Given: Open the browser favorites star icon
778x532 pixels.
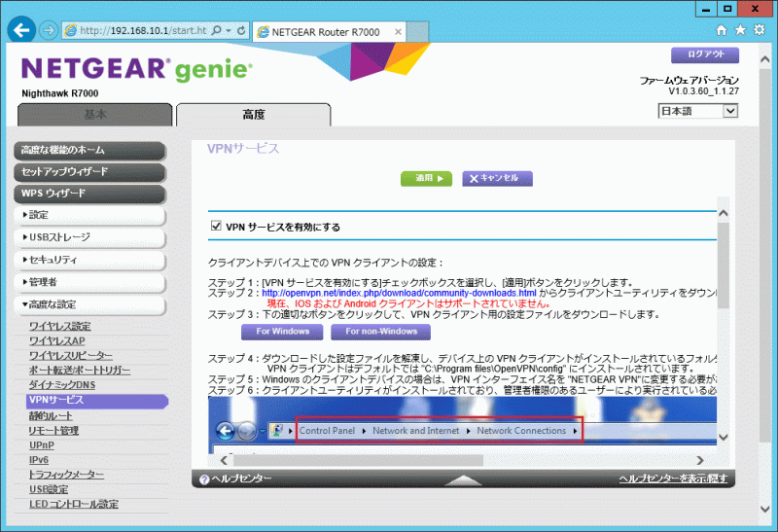Looking at the screenshot, I should (742, 30).
